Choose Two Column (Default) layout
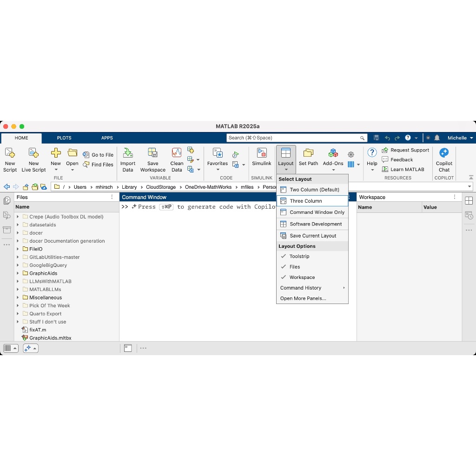 [312, 190]
